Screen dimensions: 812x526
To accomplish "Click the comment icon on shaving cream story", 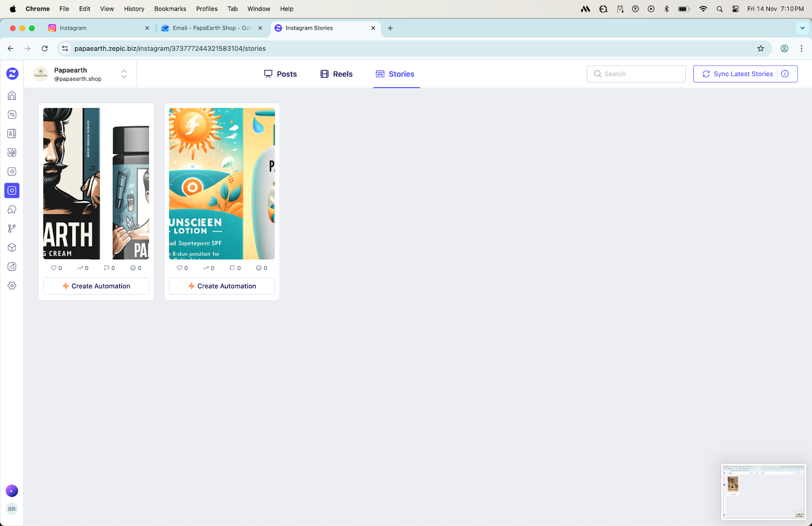I will [x=106, y=268].
